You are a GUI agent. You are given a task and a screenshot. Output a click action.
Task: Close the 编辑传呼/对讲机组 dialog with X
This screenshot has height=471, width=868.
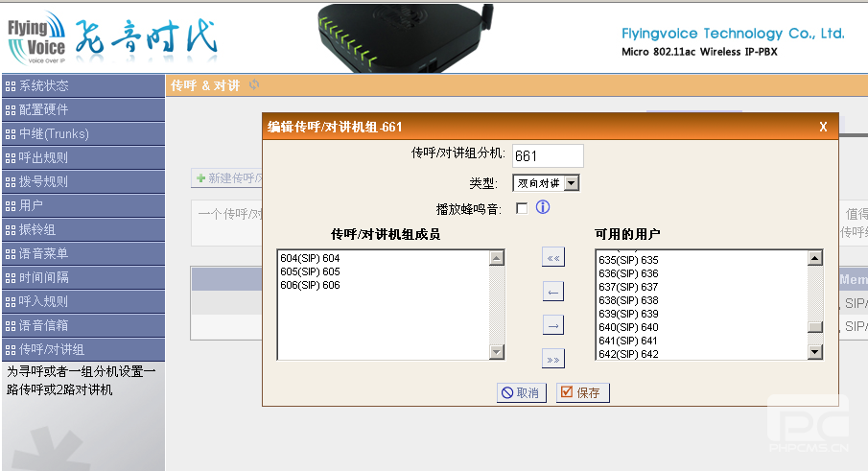(x=822, y=127)
